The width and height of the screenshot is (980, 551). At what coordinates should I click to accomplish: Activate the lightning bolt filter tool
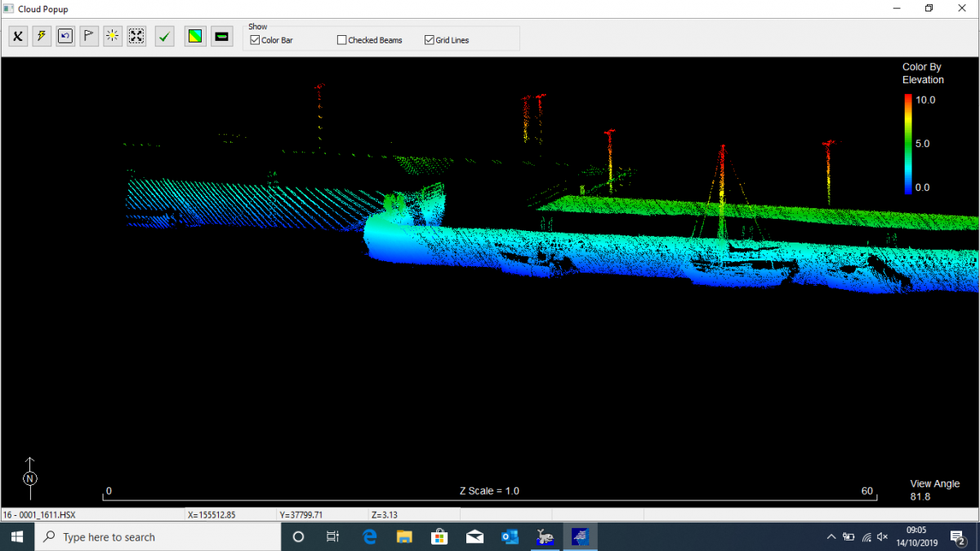pyautogui.click(x=41, y=36)
